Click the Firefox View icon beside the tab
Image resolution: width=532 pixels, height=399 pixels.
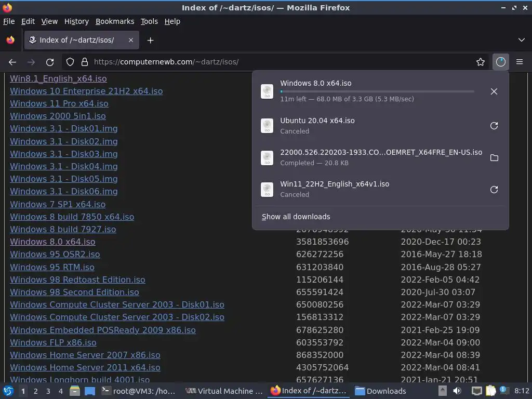(10, 40)
